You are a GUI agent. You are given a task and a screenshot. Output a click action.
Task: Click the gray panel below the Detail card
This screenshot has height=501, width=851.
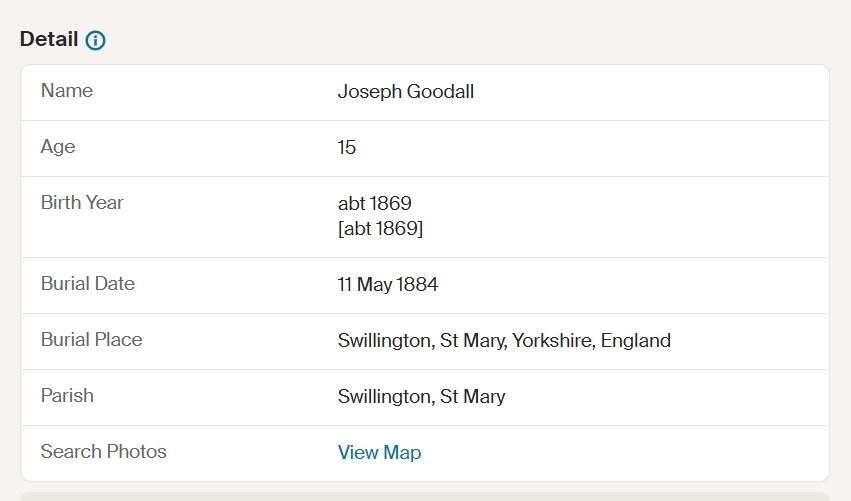425,497
